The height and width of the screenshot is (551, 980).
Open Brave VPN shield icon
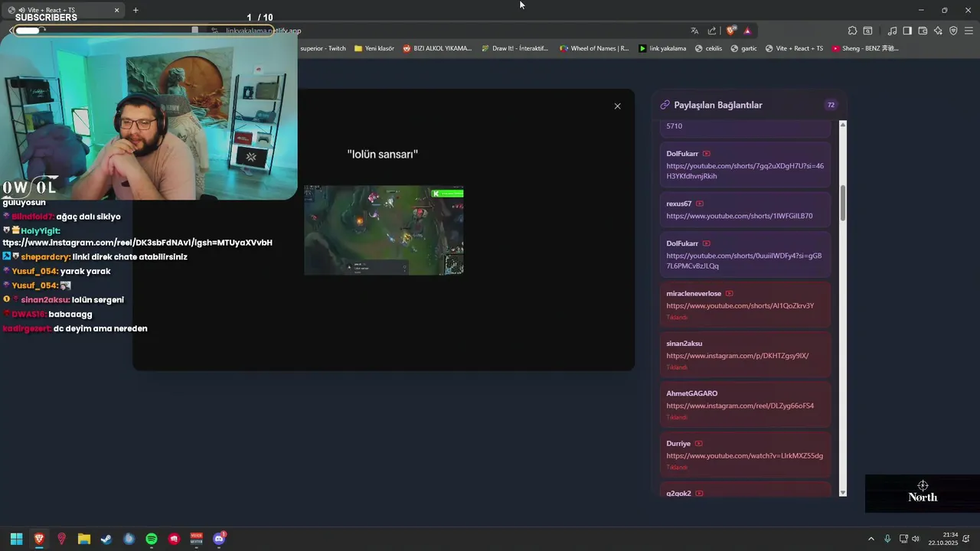(953, 31)
